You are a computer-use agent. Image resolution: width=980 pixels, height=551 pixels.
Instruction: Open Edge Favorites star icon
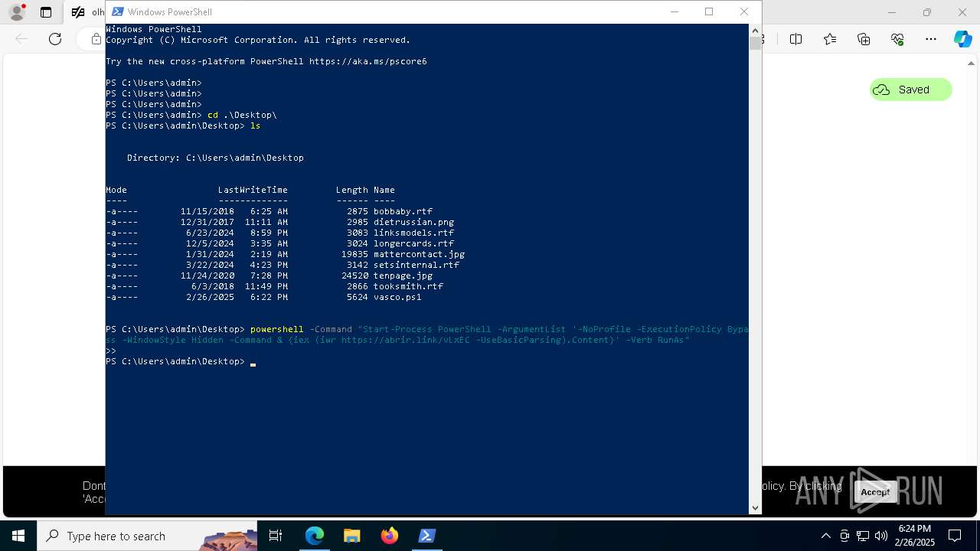830,39
